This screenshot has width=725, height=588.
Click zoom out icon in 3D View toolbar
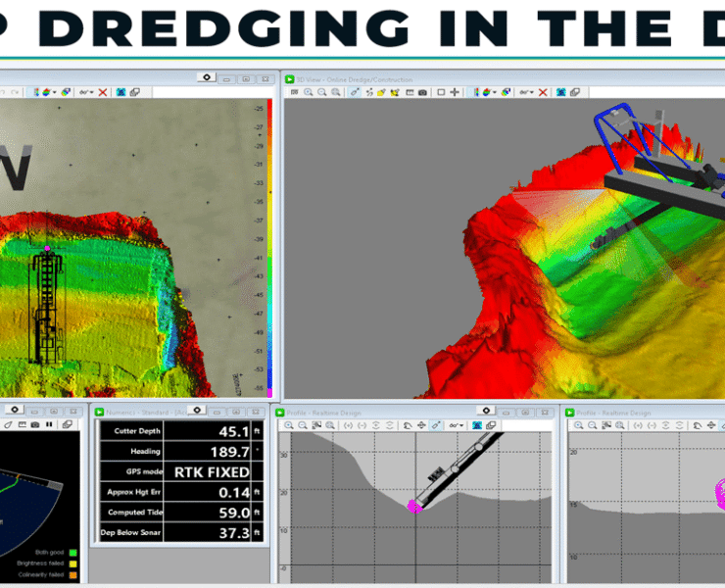pyautogui.click(x=323, y=92)
